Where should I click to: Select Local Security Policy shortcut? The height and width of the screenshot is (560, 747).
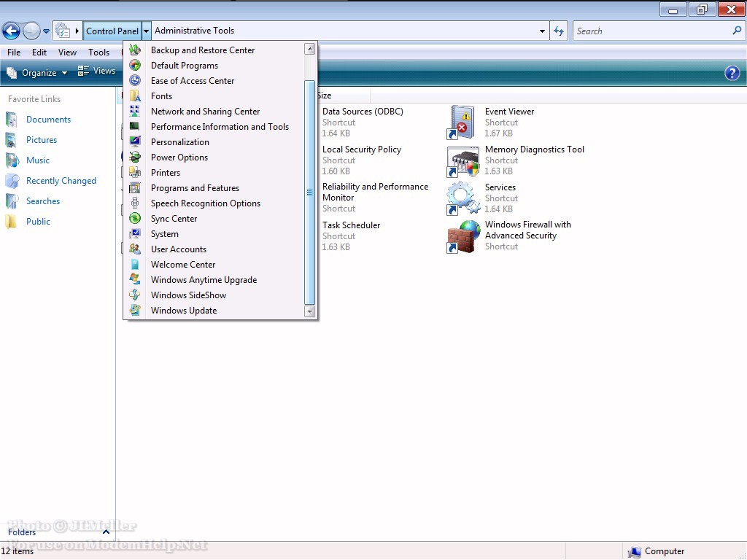coord(362,160)
